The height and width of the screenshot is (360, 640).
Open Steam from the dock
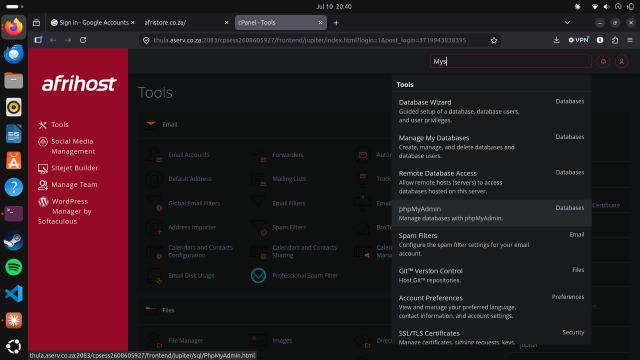point(14,241)
